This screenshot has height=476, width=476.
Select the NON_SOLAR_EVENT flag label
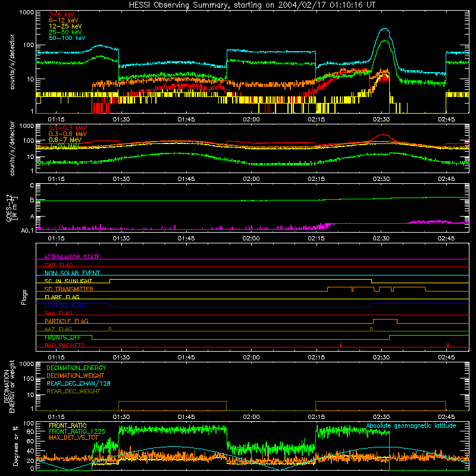(x=72, y=273)
